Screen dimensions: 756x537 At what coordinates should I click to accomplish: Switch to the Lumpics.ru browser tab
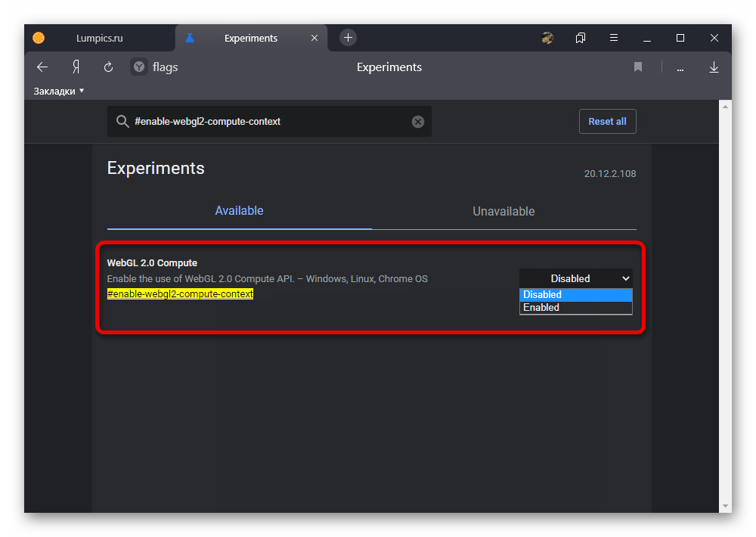(98, 38)
